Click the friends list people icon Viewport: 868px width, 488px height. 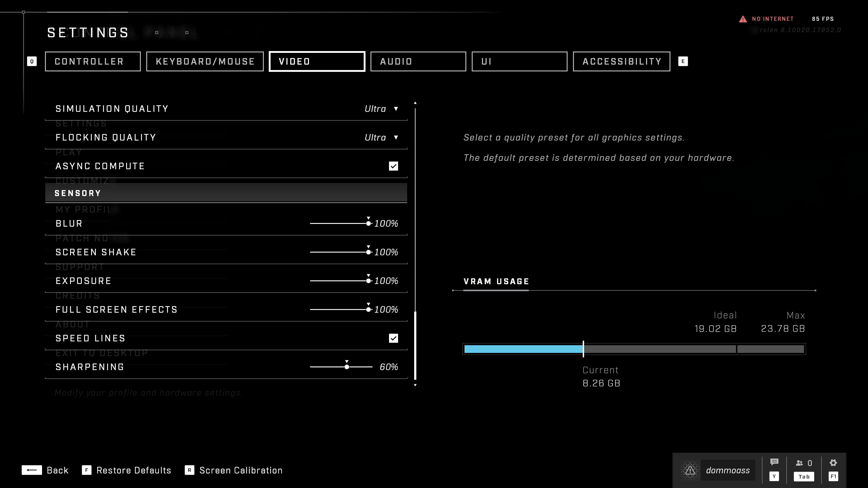tap(799, 463)
